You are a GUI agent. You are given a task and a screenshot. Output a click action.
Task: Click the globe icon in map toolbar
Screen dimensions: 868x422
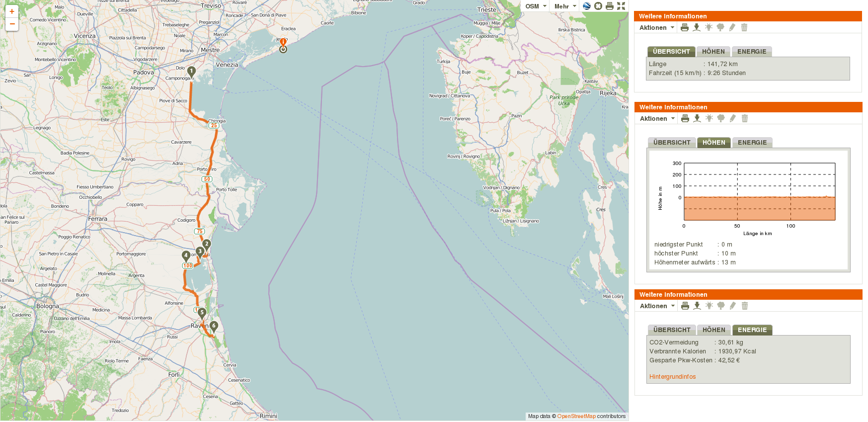(x=587, y=6)
